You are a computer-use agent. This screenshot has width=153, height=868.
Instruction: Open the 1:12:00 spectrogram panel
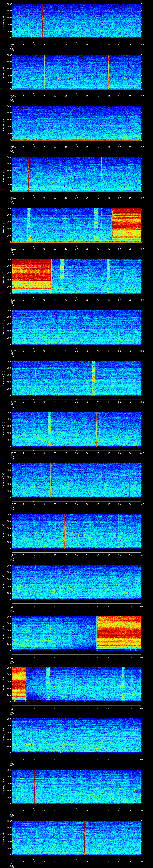76,583
